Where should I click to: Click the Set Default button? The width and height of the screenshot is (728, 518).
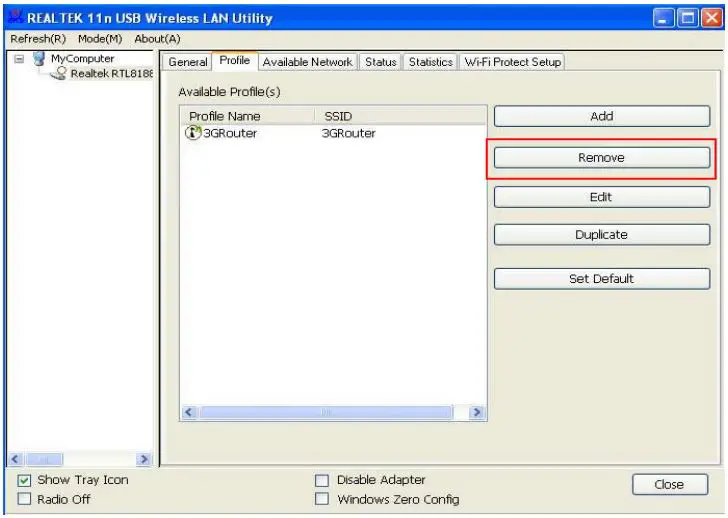(602, 278)
